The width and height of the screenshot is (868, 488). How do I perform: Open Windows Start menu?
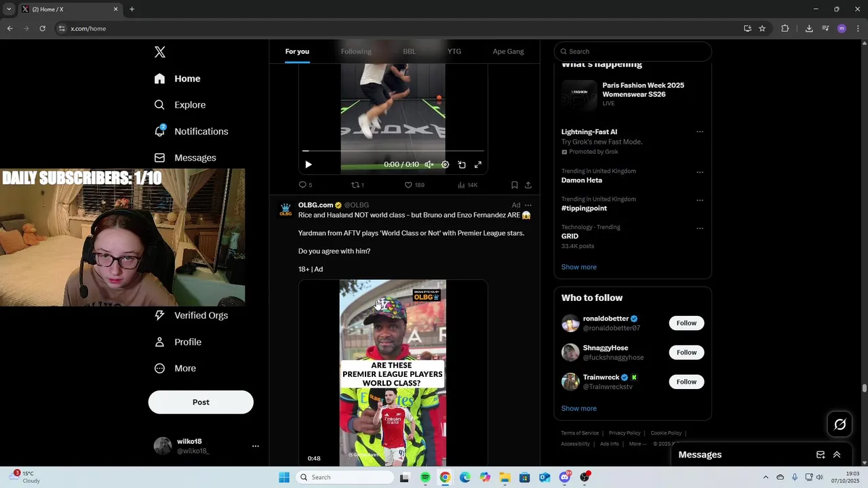point(284,477)
